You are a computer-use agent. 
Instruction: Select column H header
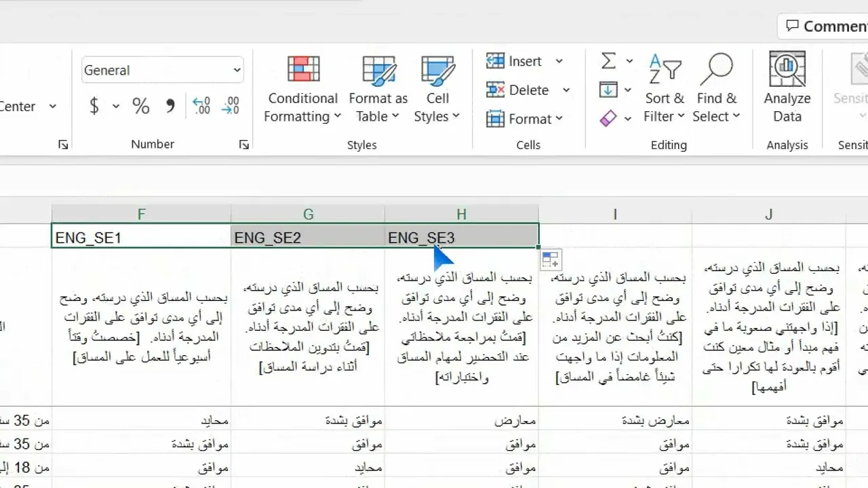pyautogui.click(x=461, y=214)
